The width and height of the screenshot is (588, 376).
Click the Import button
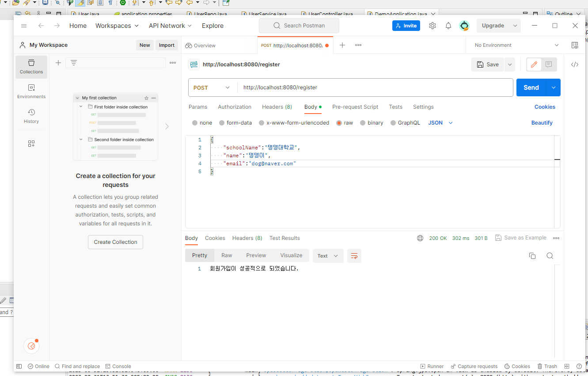pos(167,45)
